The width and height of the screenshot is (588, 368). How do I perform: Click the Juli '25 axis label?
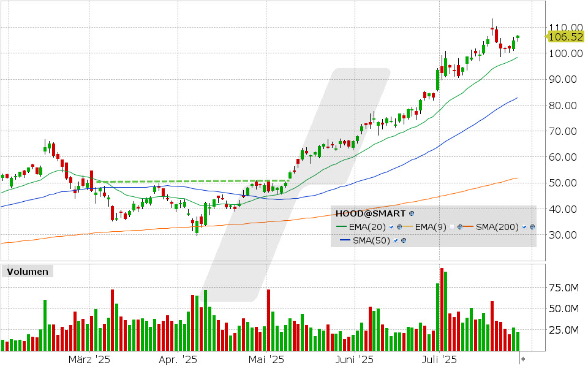point(439,360)
